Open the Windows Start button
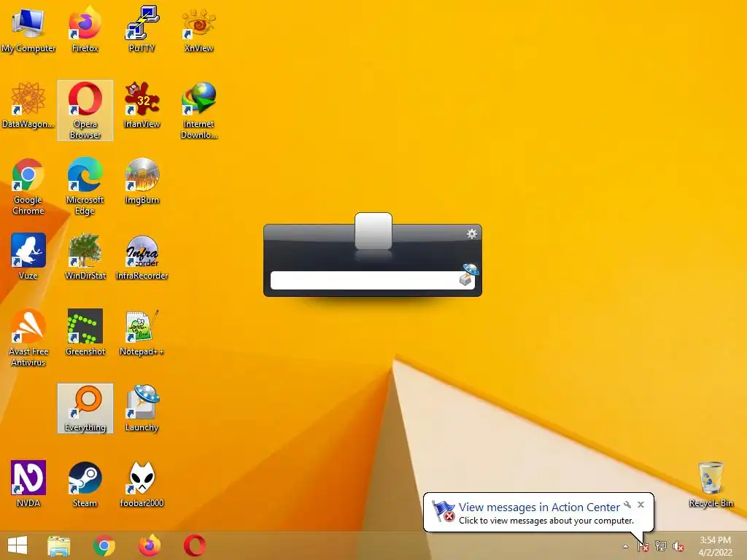747x560 pixels. (x=18, y=545)
